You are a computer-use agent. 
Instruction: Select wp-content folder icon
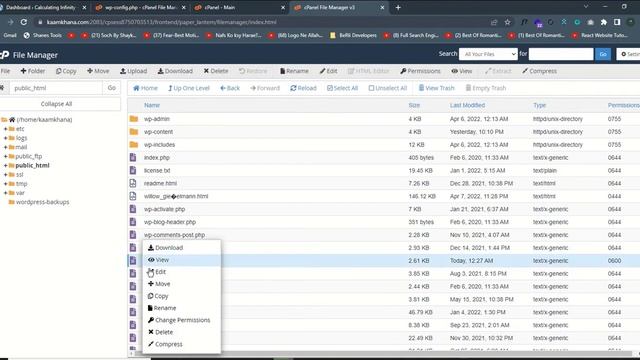(x=133, y=132)
